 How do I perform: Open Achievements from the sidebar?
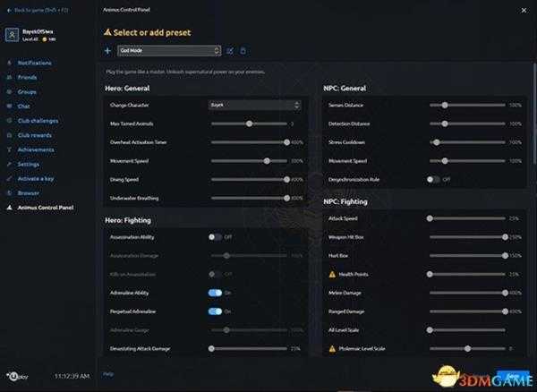(36, 149)
